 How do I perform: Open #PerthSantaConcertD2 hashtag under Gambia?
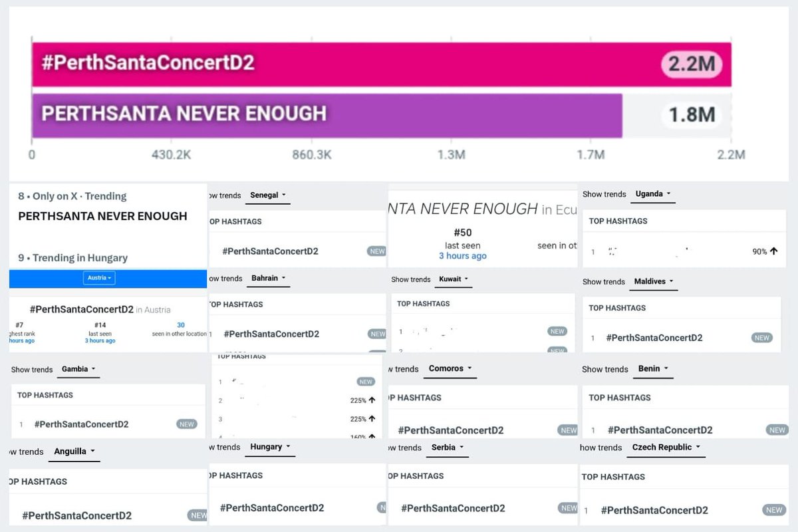click(81, 424)
